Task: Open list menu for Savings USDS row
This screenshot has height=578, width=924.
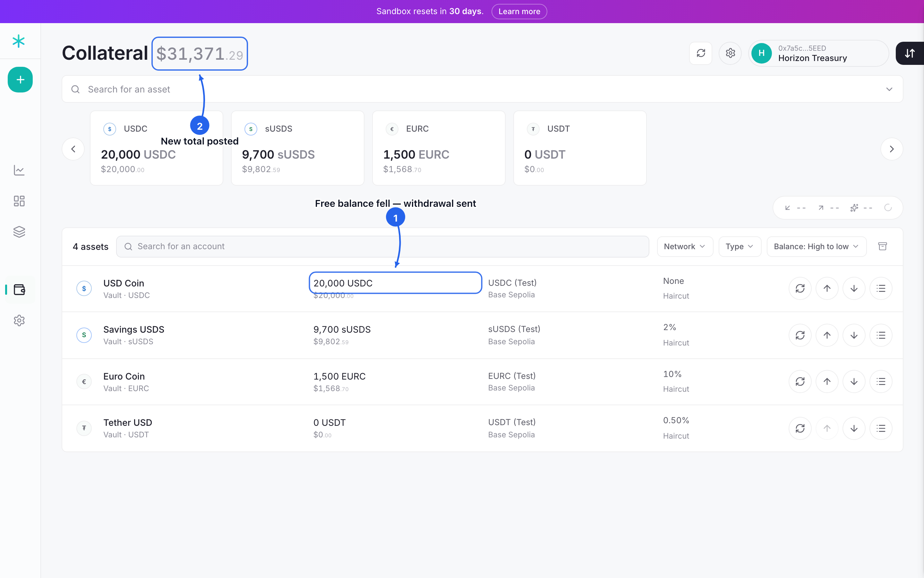Action: [x=881, y=335]
